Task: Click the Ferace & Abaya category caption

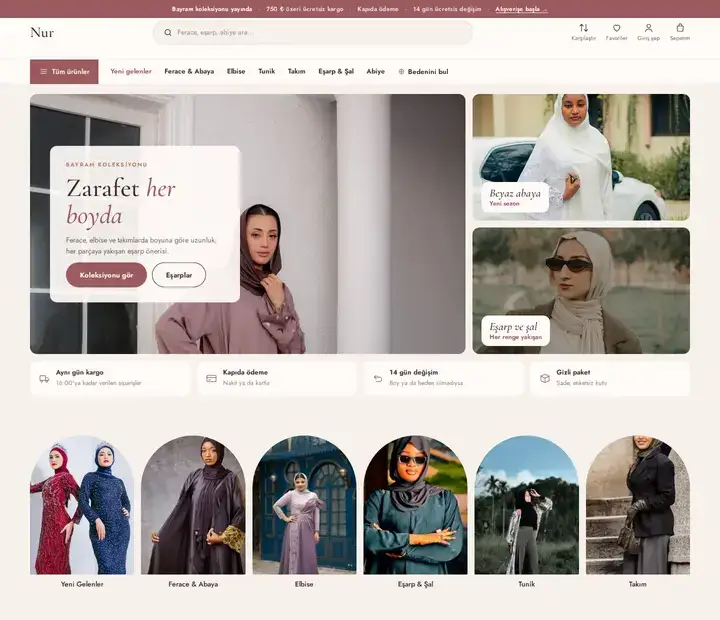Action: [x=193, y=584]
